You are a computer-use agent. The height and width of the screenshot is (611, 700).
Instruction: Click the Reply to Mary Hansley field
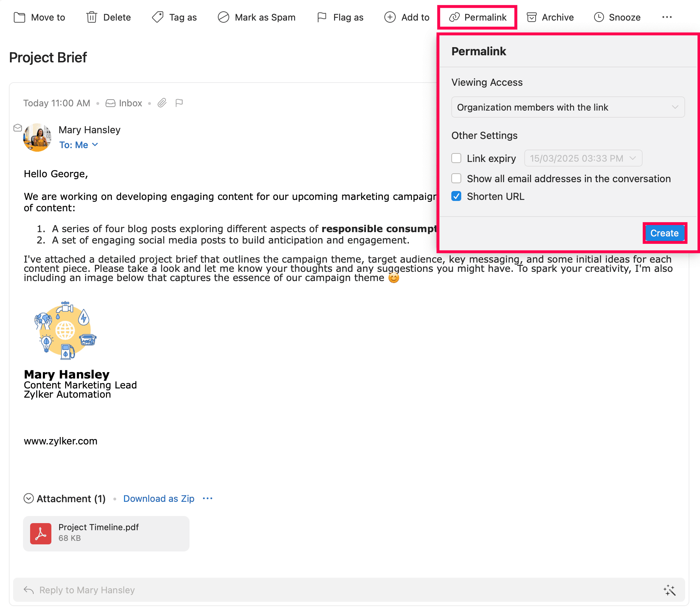coord(87,590)
